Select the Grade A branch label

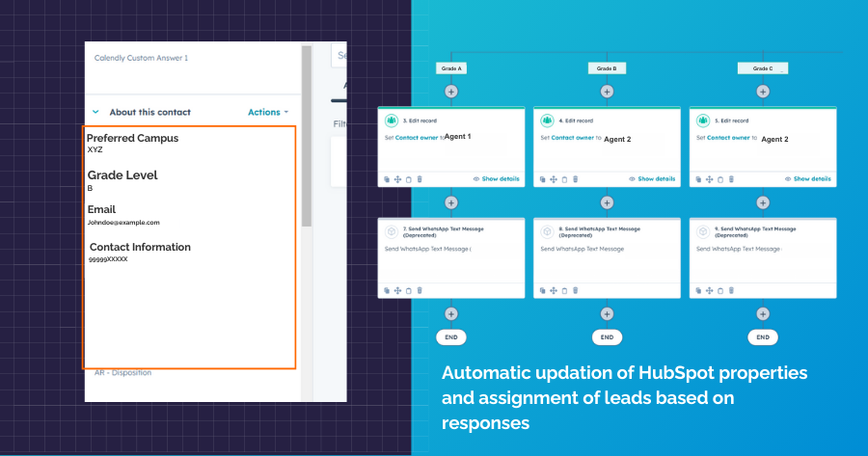pyautogui.click(x=451, y=68)
